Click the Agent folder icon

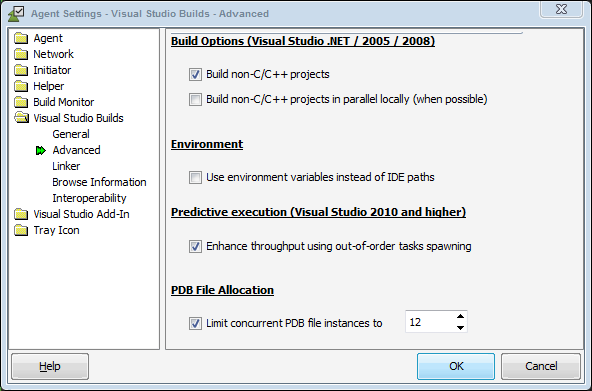(x=21, y=38)
